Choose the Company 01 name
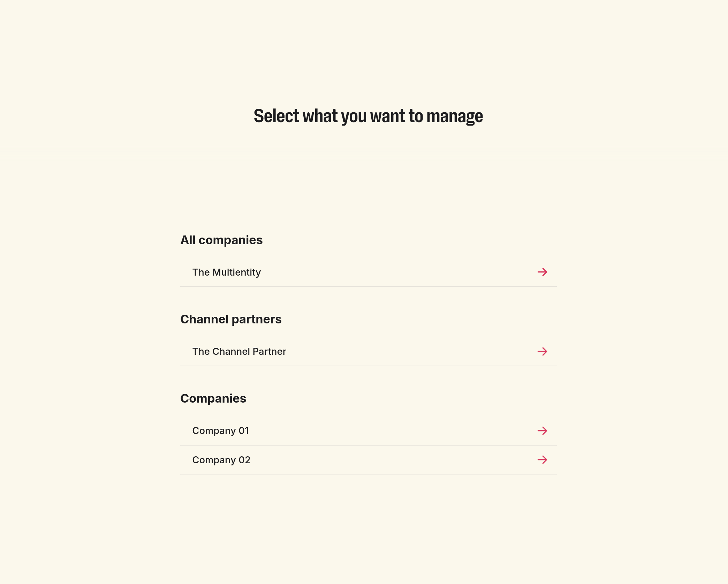Viewport: 728px width, 584px height. tap(221, 431)
